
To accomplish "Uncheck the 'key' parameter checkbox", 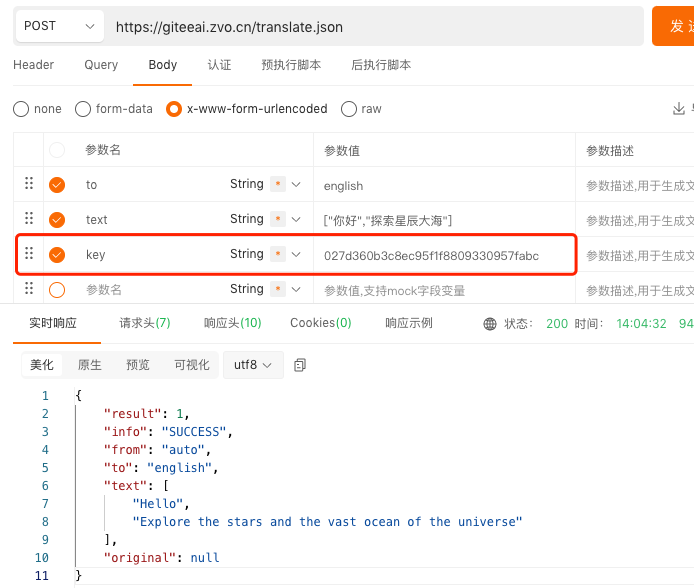I will (x=57, y=255).
